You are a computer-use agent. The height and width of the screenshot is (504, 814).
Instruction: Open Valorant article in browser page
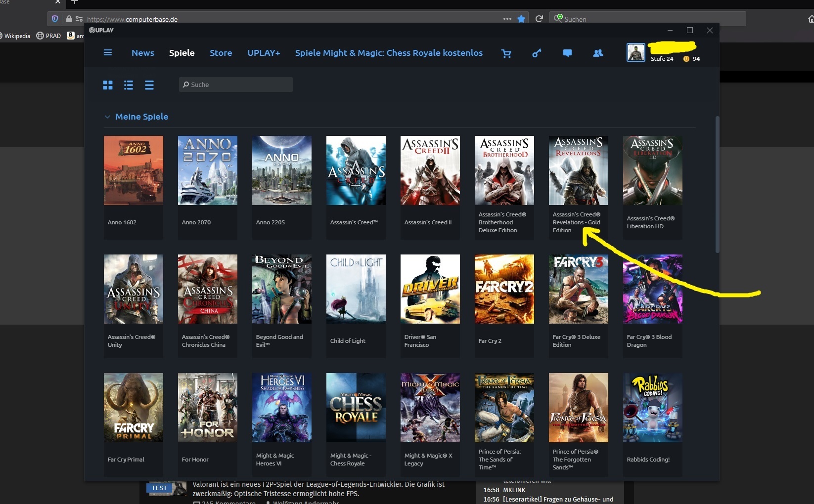[318, 489]
